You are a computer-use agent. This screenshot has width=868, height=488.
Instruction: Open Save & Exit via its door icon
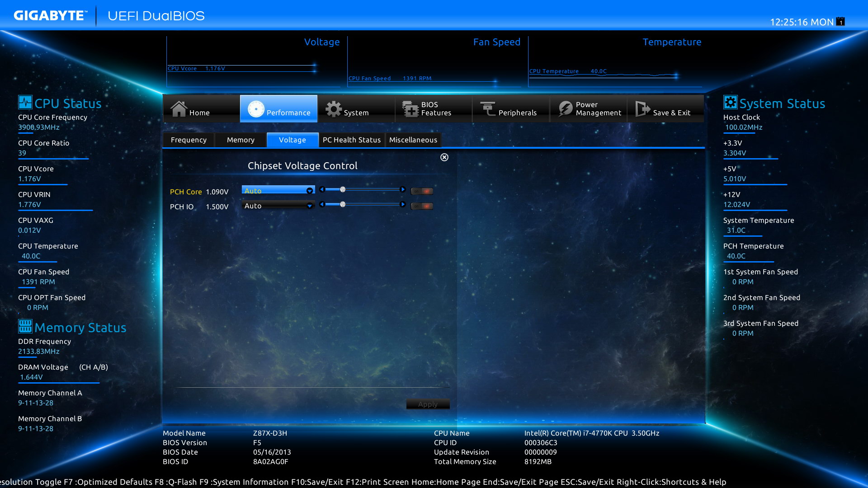click(642, 109)
